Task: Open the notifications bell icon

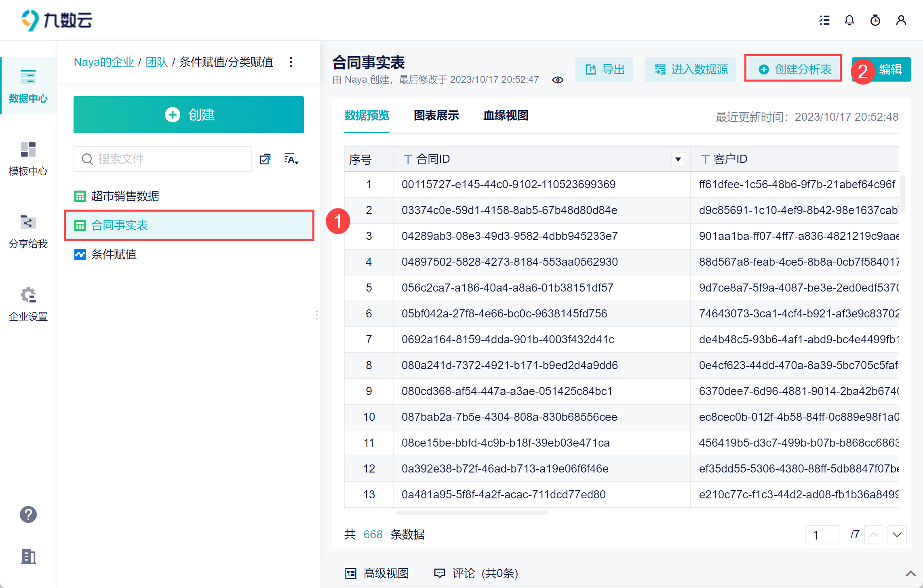Action: tap(849, 20)
